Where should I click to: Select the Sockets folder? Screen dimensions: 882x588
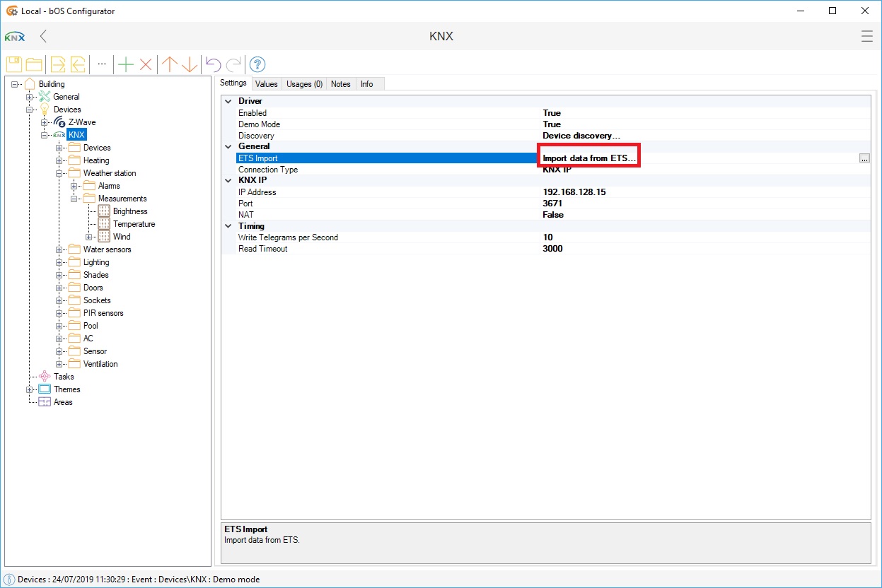pyautogui.click(x=97, y=300)
